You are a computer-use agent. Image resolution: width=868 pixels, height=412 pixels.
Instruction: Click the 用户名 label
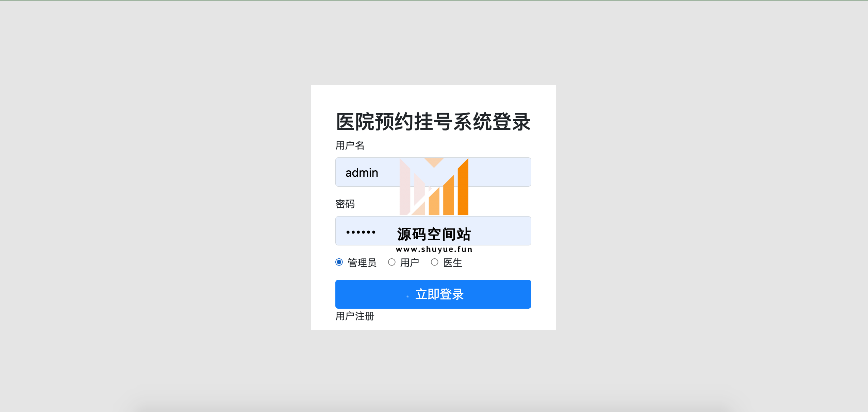click(x=350, y=145)
